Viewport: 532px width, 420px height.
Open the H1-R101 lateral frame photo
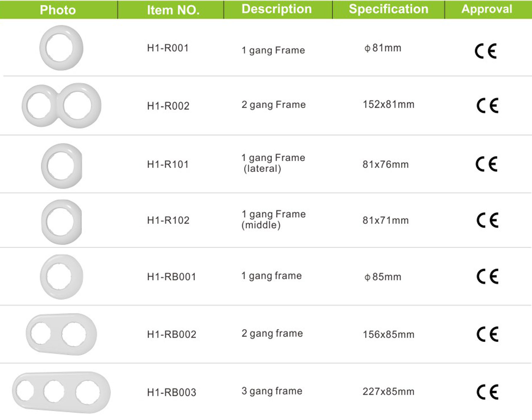pos(61,166)
